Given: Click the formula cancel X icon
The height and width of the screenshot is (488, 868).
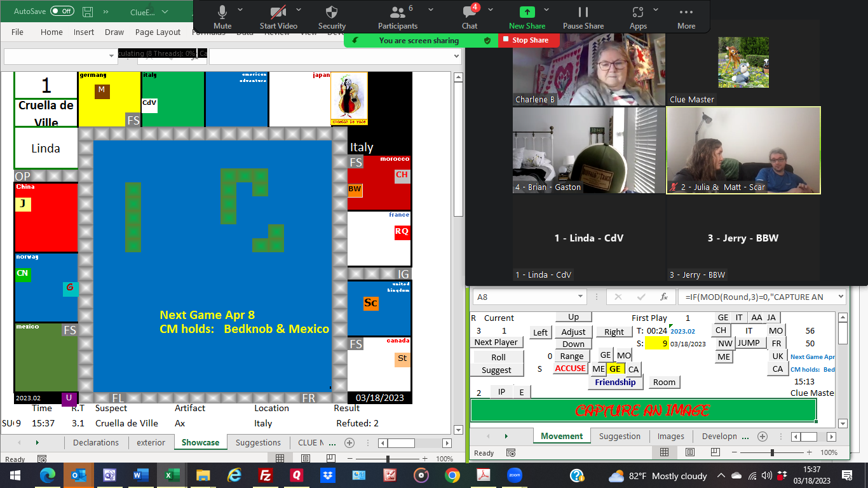Looking at the screenshot, I should [618, 297].
